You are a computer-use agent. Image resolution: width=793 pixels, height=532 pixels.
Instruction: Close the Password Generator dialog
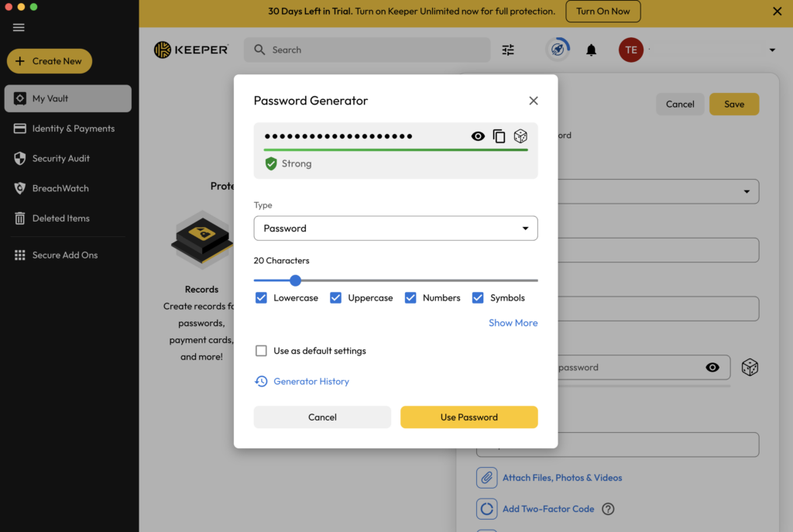[533, 101]
